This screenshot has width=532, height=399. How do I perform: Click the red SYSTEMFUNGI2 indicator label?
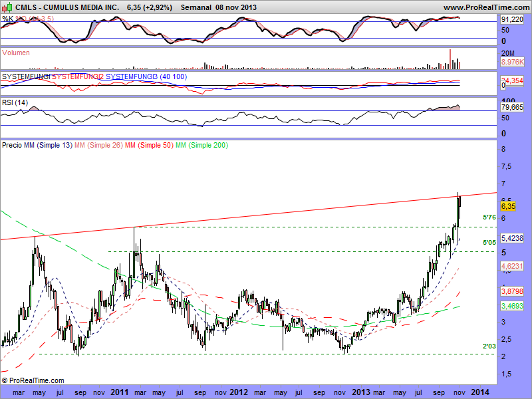78,76
